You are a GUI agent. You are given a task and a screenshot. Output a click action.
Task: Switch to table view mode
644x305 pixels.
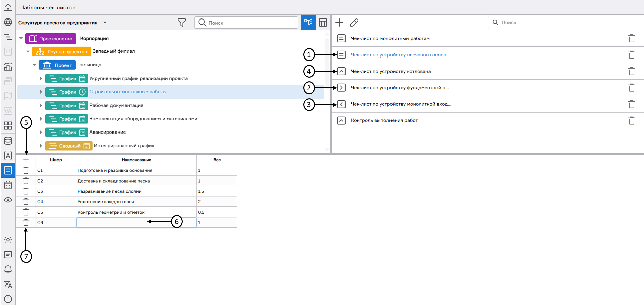tap(323, 23)
